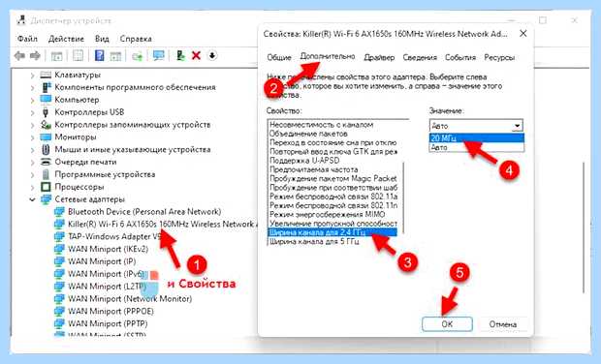Open the Действие menu
Image resolution: width=601 pixels, height=364 pixels.
[66, 39]
